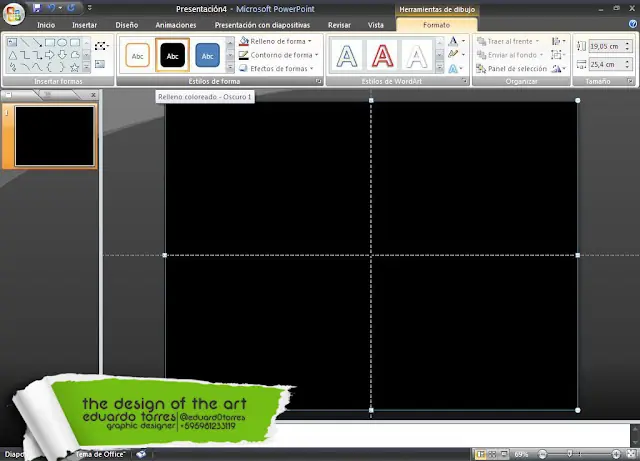Open the Panel de selección
640x461 pixels.
512,69
